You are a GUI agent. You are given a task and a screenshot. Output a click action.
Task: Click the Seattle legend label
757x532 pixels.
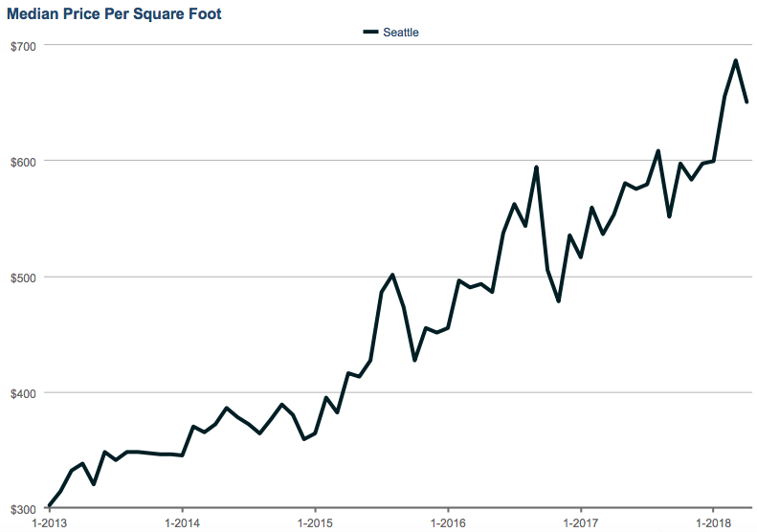pos(401,33)
